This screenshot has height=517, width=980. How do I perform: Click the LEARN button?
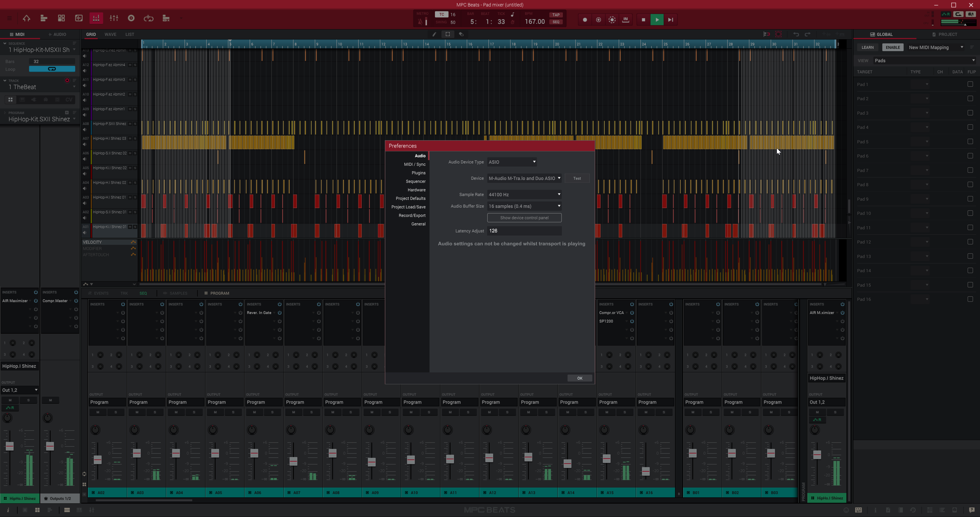click(x=867, y=48)
